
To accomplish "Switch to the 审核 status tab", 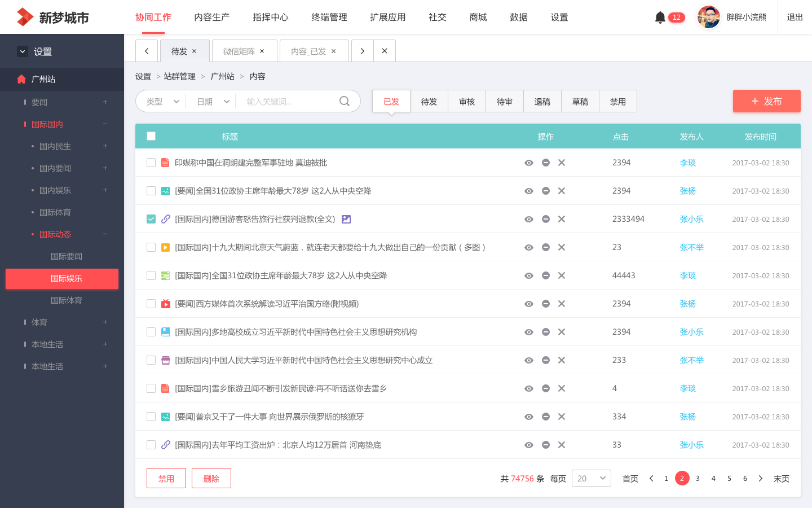I will click(467, 102).
